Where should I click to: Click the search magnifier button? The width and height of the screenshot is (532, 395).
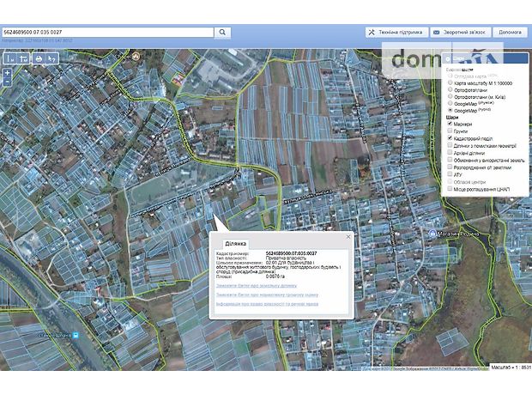click(222, 33)
